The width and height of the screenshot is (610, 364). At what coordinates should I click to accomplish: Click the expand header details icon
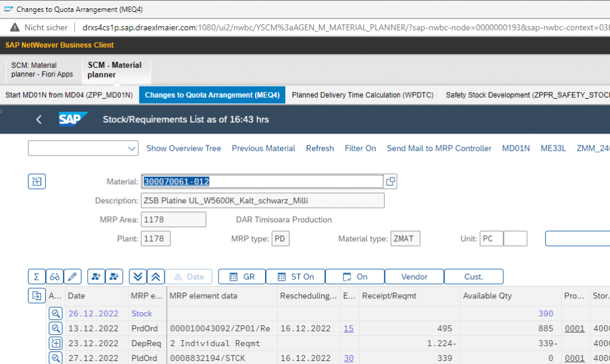(x=37, y=182)
